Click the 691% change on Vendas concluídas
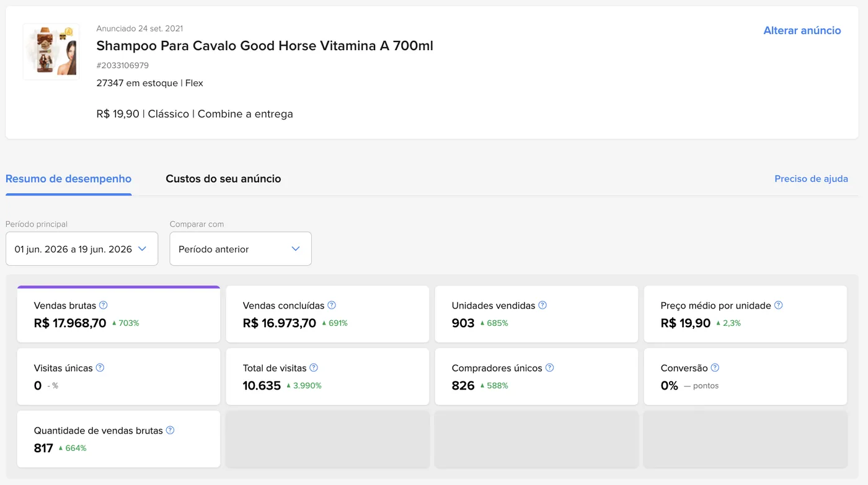The image size is (868, 485). click(x=334, y=323)
